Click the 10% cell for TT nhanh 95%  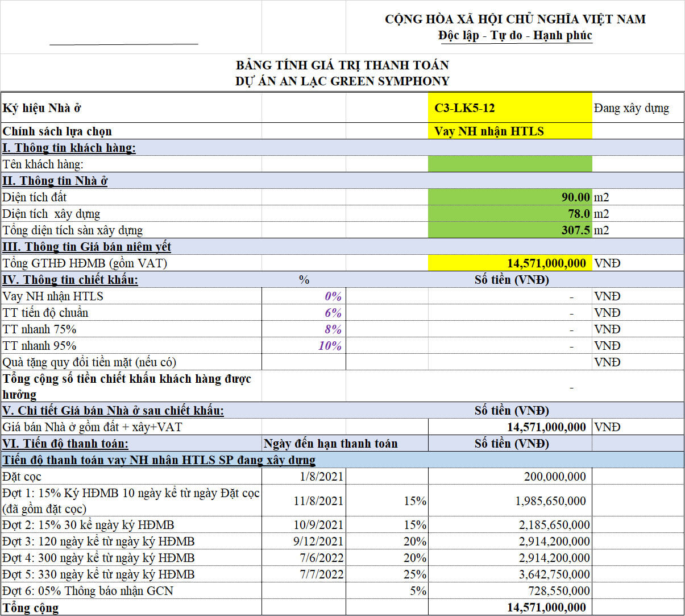[304, 346]
